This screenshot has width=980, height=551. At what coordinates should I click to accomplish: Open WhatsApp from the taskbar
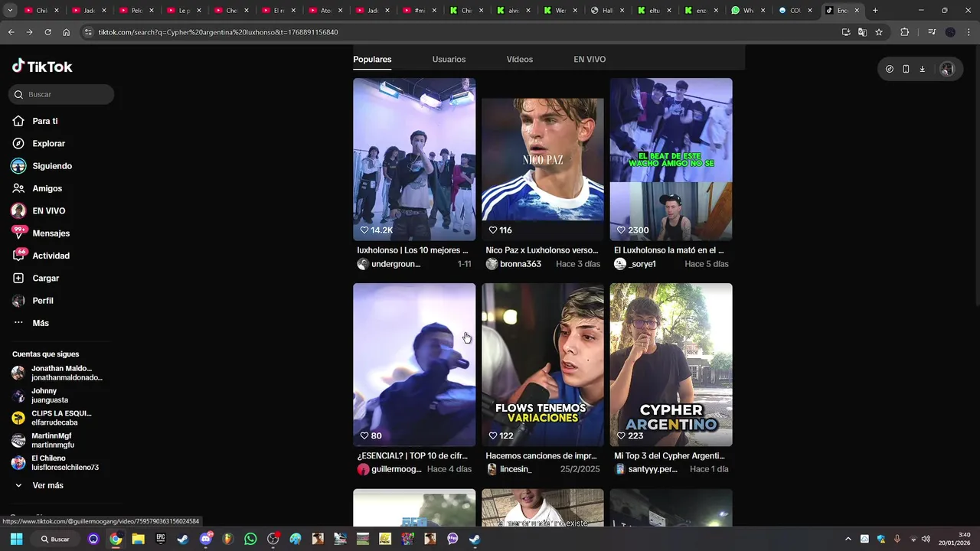250,539
